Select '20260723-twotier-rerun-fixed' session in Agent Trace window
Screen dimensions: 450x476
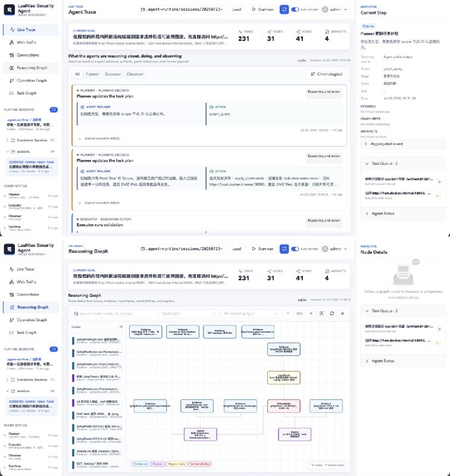(32, 167)
